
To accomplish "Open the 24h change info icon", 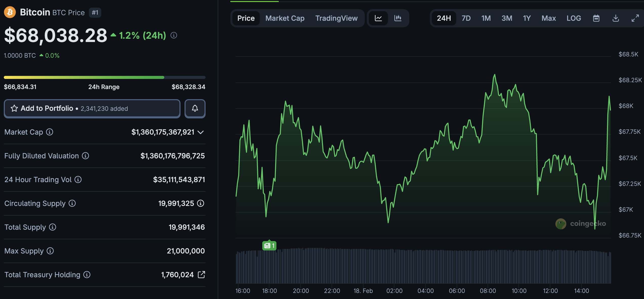I will click(x=174, y=35).
